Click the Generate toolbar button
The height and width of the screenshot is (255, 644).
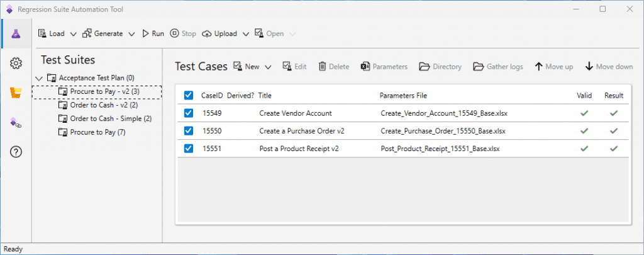pos(103,34)
